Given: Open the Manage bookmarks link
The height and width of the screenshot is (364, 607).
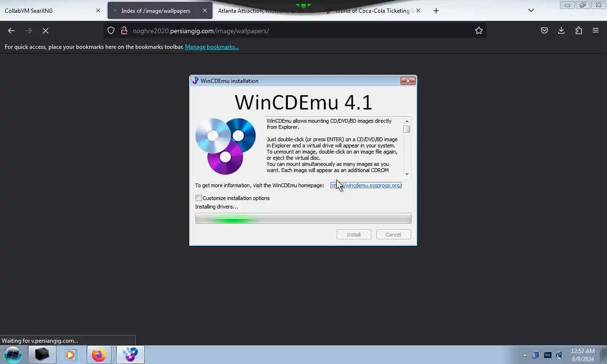Looking at the screenshot, I should tap(212, 47).
